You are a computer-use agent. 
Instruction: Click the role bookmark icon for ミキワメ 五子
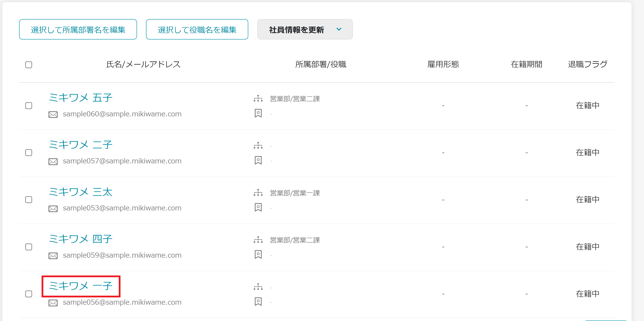(258, 113)
